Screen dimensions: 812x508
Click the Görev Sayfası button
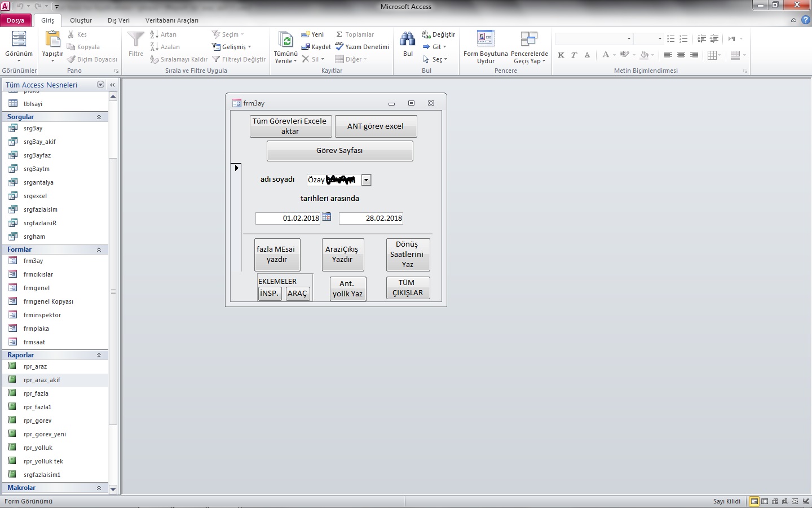tap(339, 151)
